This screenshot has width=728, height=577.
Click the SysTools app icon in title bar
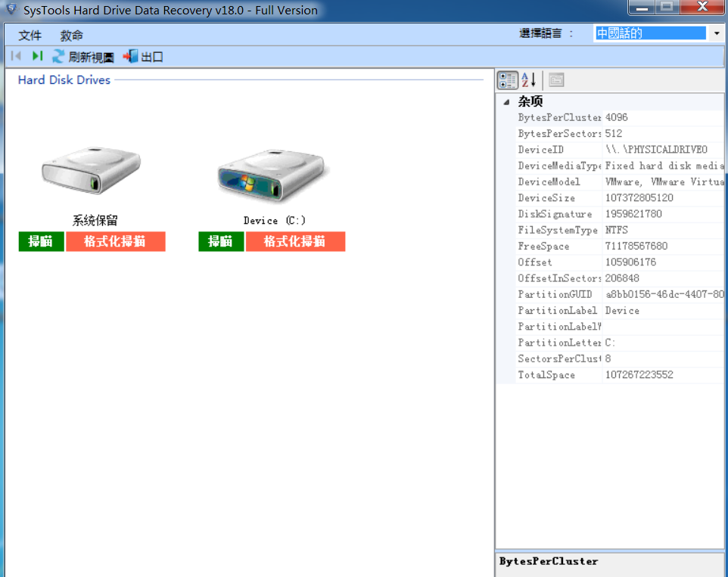click(11, 9)
